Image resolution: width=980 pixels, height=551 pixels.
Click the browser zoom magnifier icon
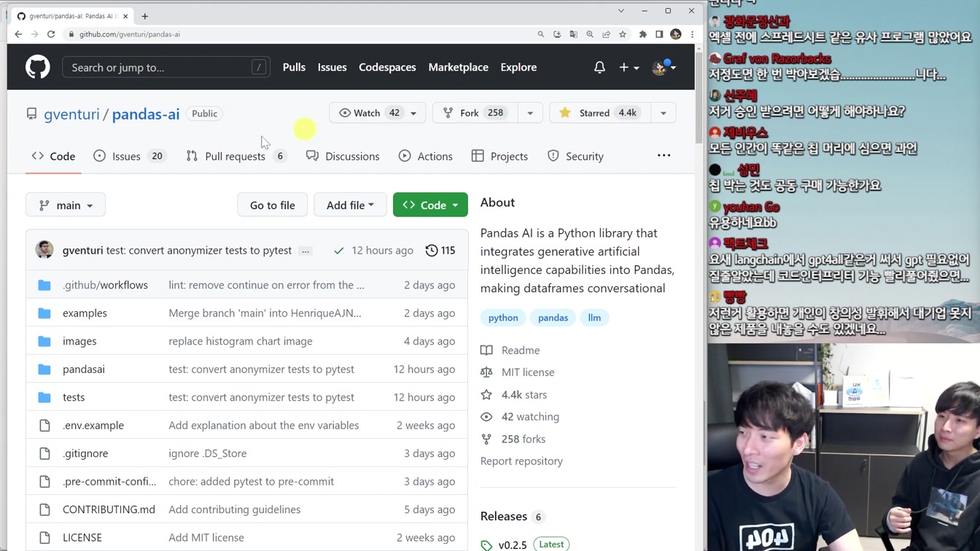[590, 34]
